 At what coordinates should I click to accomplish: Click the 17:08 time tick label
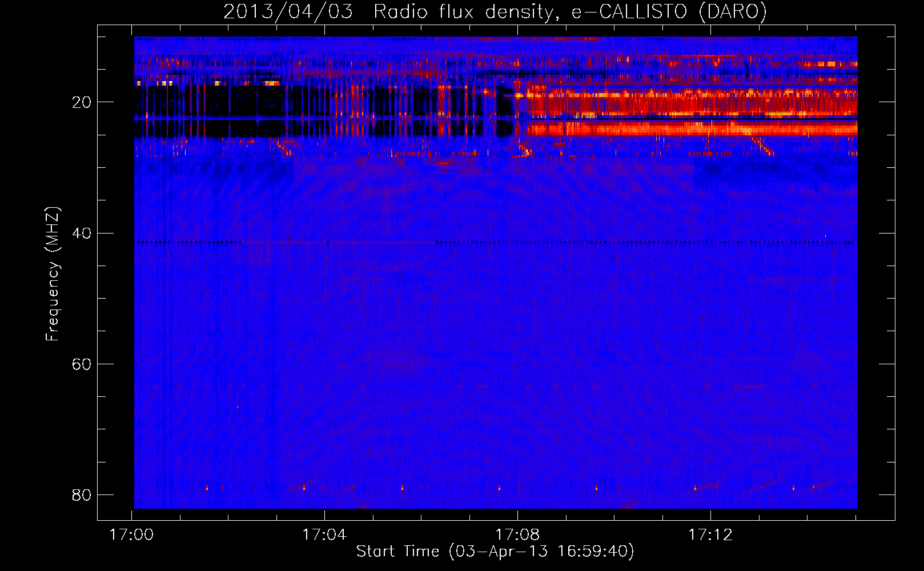coord(517,535)
